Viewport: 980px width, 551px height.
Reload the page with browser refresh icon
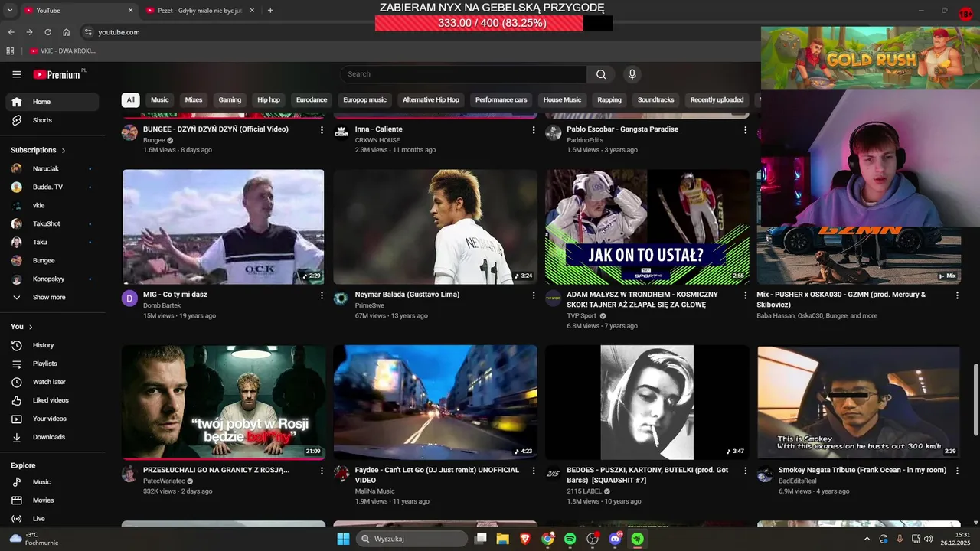(x=47, y=32)
